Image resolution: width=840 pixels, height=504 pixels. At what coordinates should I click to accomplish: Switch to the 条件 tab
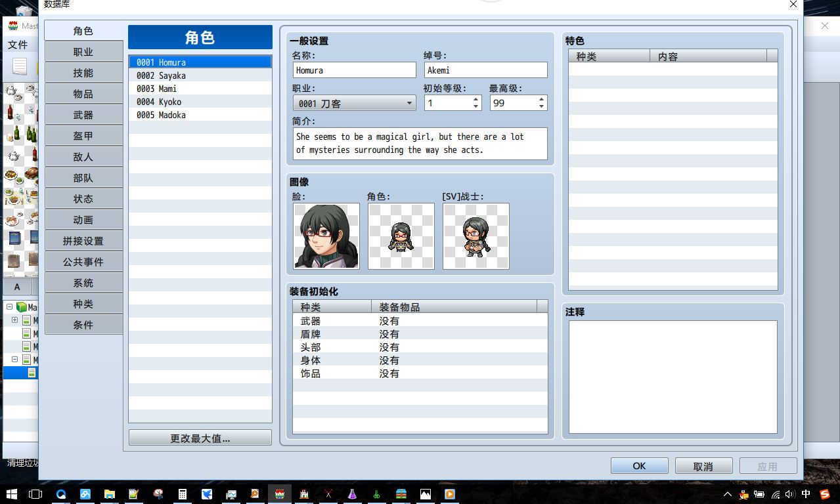point(83,325)
